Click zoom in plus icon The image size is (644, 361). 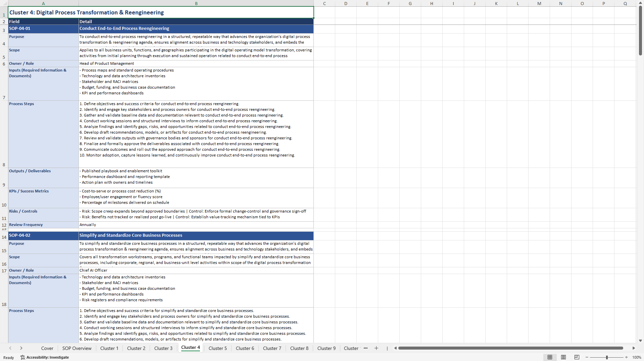tap(626, 357)
